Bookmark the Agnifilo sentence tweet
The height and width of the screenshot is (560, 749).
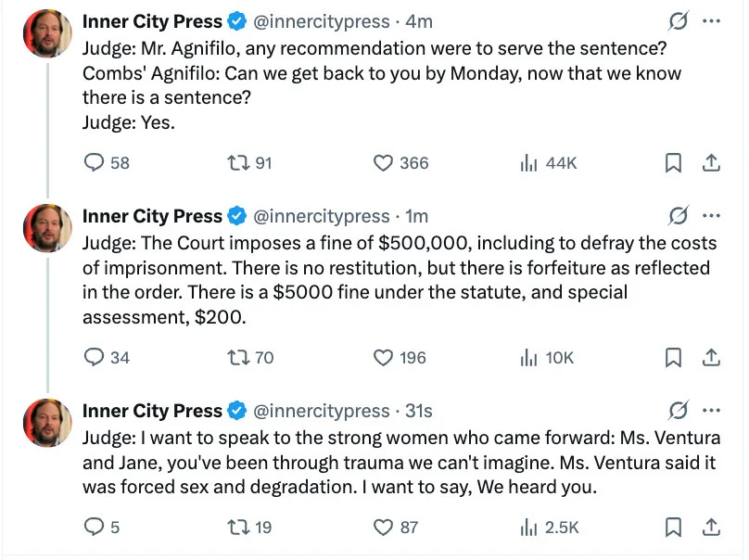674,163
